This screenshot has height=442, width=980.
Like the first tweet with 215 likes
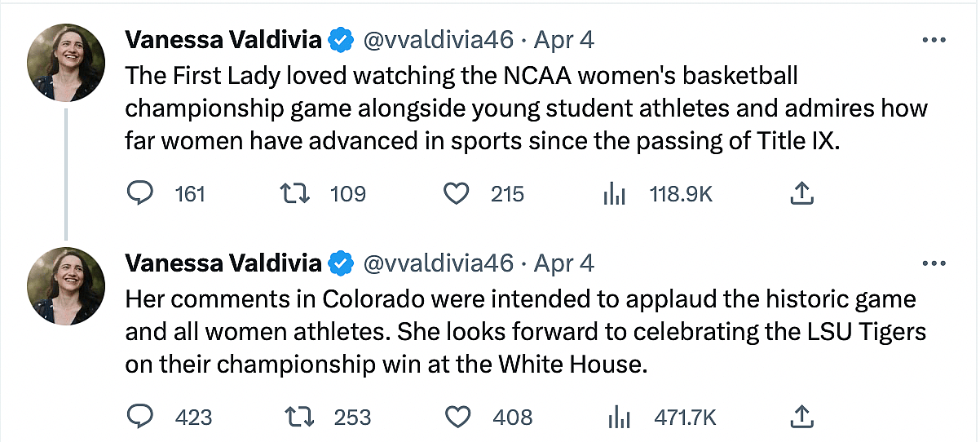[457, 193]
